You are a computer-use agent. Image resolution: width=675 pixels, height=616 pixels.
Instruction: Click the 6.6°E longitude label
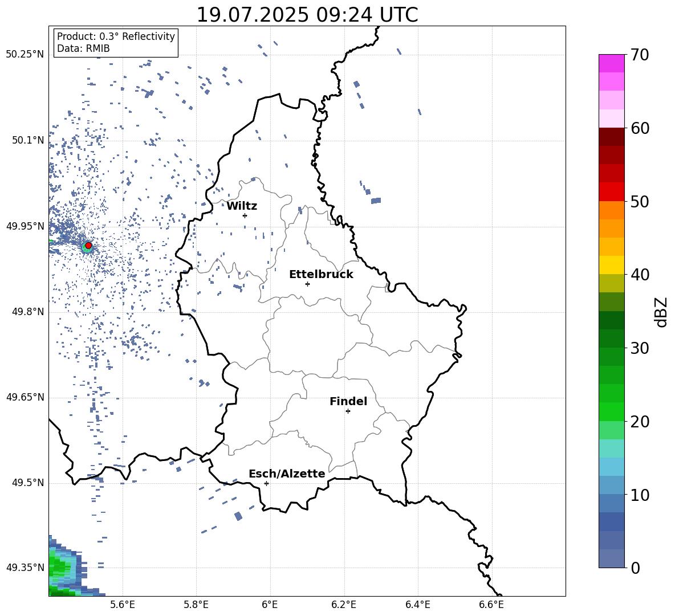[491, 605]
